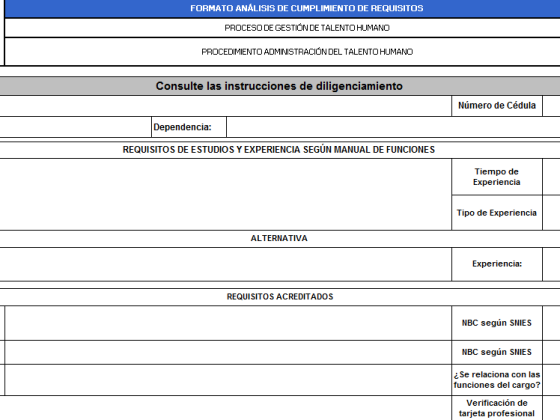Select the Verificación de tarjeta profesional cell
This screenshot has height=420, width=560.
497,408
